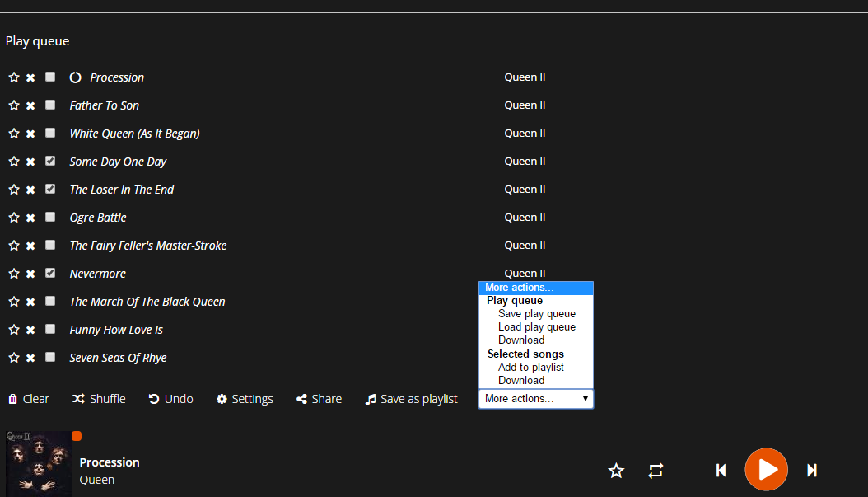Uncheck the Some Day One Day checkbox

pos(50,161)
